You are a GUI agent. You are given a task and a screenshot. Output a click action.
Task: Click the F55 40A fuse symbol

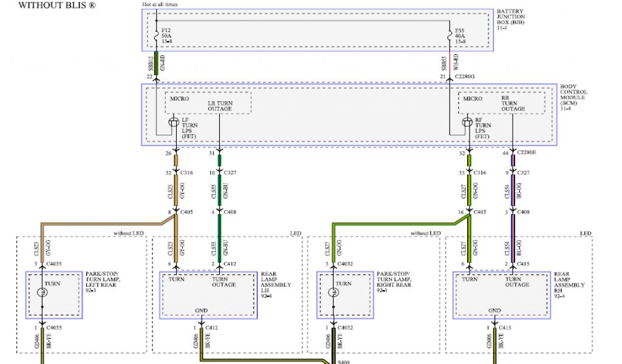pos(451,34)
